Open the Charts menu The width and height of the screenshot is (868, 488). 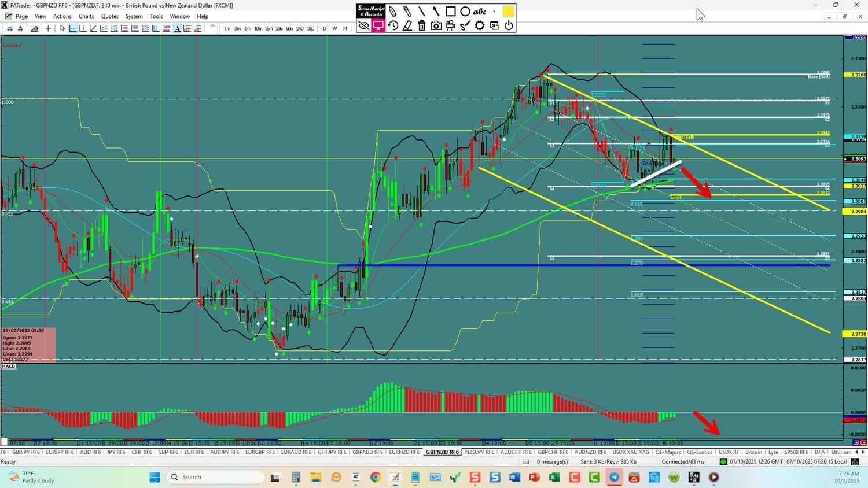86,16
